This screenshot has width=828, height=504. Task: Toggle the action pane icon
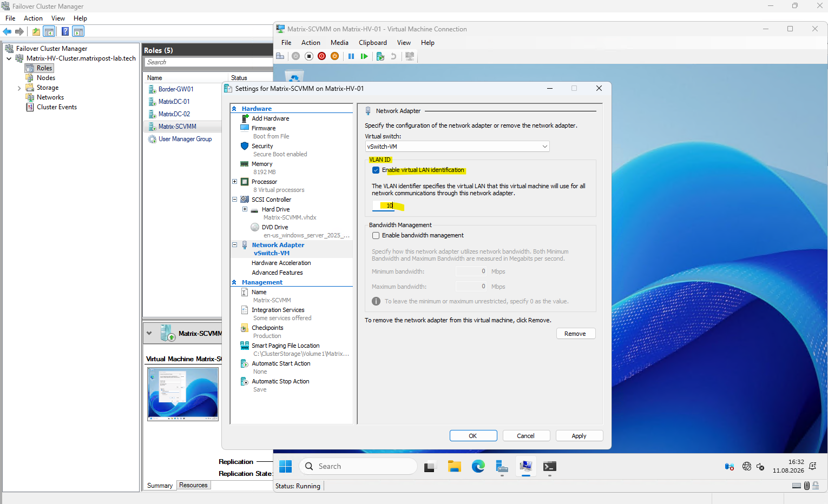pos(78,31)
